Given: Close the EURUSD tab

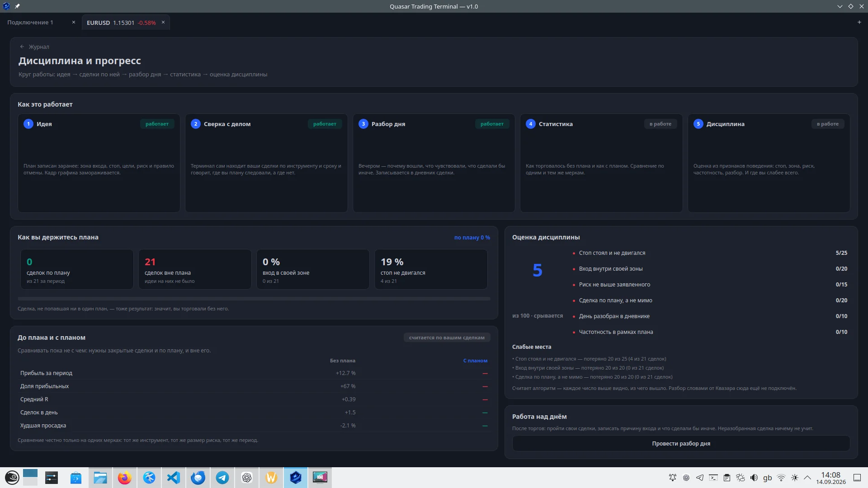Looking at the screenshot, I should click(x=163, y=22).
